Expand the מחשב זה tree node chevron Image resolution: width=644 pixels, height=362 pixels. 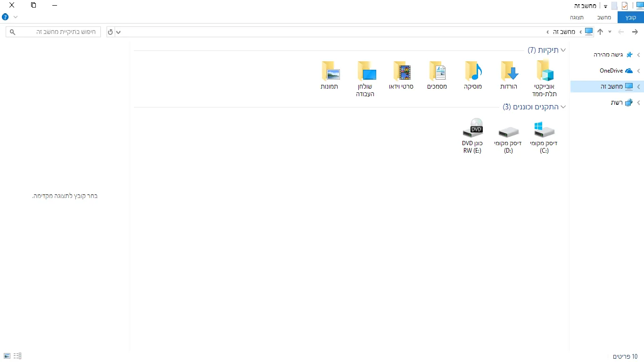pos(638,87)
